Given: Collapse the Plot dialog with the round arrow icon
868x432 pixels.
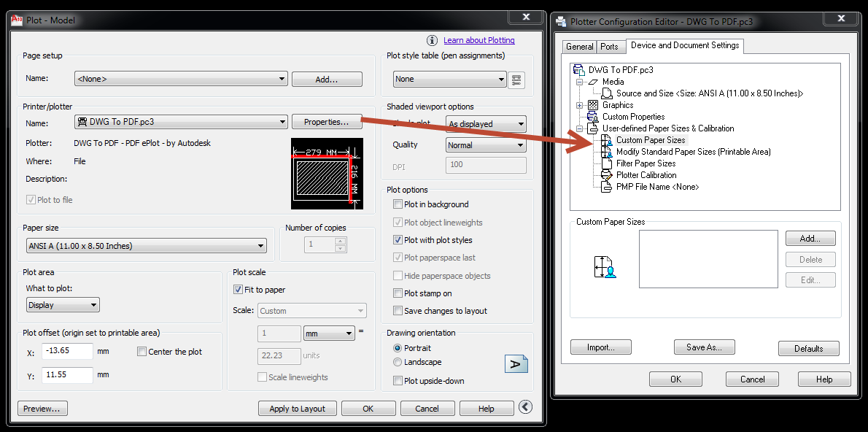Looking at the screenshot, I should coord(525,407).
